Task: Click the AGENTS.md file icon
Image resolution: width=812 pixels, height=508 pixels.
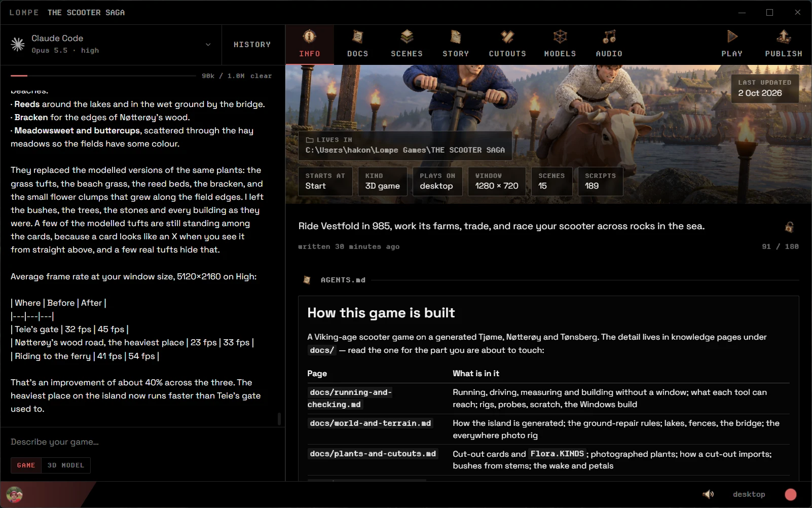Action: (x=307, y=280)
